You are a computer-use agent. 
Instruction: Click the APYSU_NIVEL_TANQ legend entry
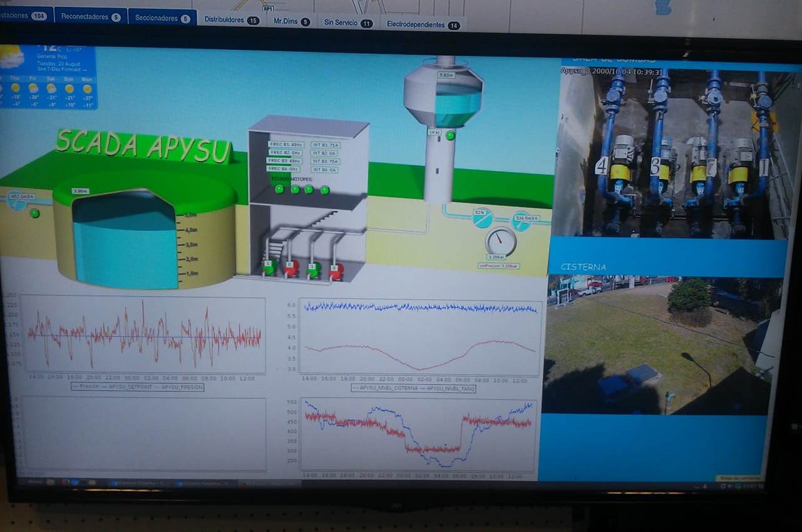pos(446,389)
